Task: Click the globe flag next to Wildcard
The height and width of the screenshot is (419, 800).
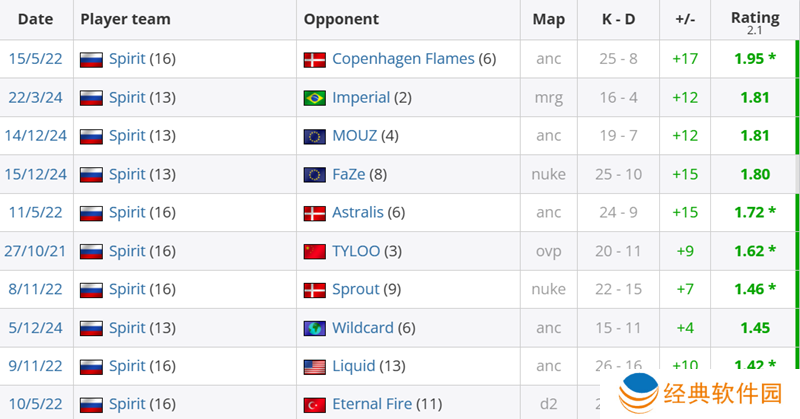Action: click(314, 328)
